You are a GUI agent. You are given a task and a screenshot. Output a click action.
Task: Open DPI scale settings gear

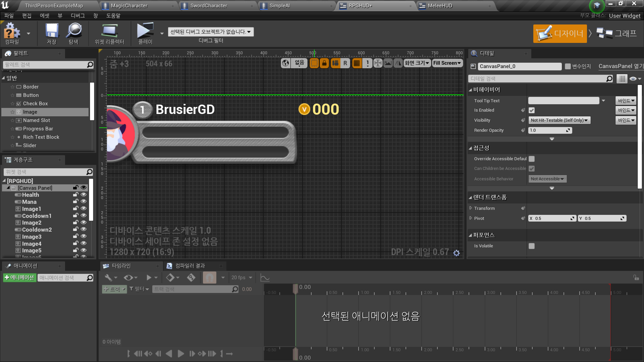[457, 253]
